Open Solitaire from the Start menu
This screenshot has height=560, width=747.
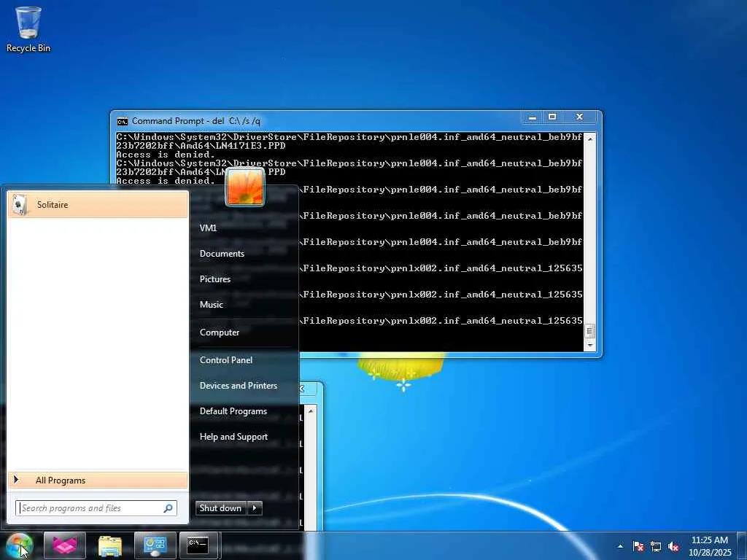tap(98, 205)
